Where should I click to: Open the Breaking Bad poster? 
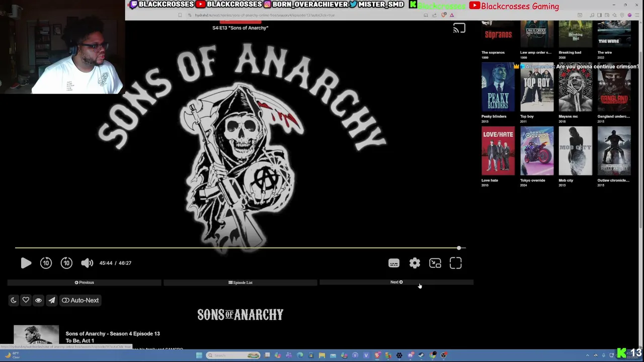[576, 35]
